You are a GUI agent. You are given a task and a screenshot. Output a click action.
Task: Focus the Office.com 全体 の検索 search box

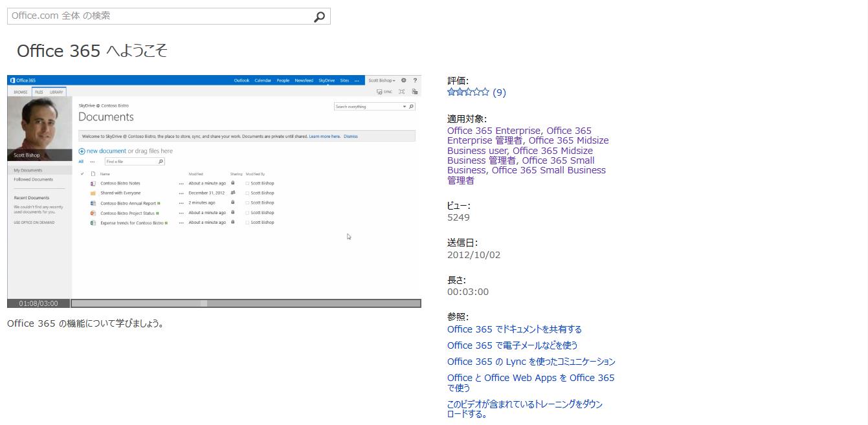[168, 16]
